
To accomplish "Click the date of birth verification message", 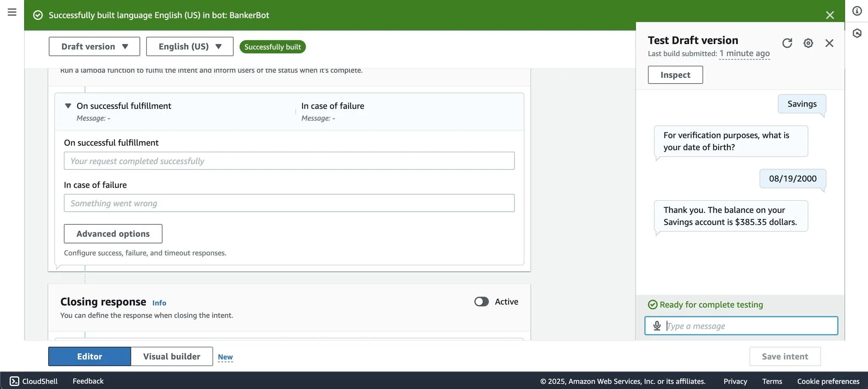I will pos(731,141).
